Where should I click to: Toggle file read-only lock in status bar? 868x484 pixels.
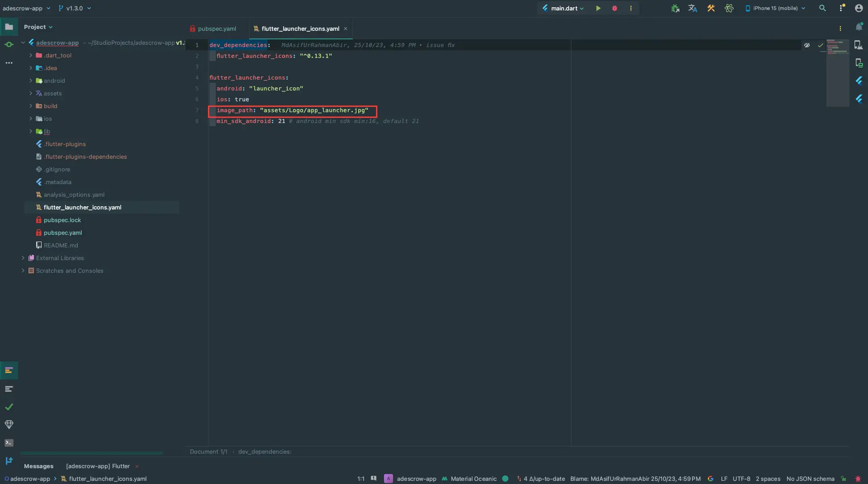[844, 479]
